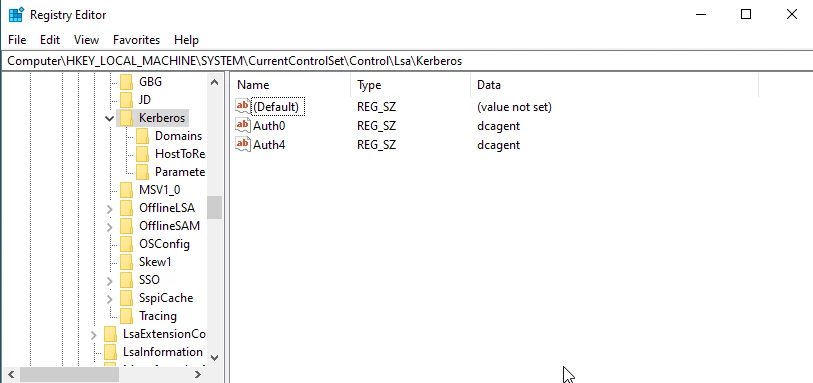This screenshot has height=383, width=813.
Task: Select the Auth0 value name
Action: (x=269, y=125)
